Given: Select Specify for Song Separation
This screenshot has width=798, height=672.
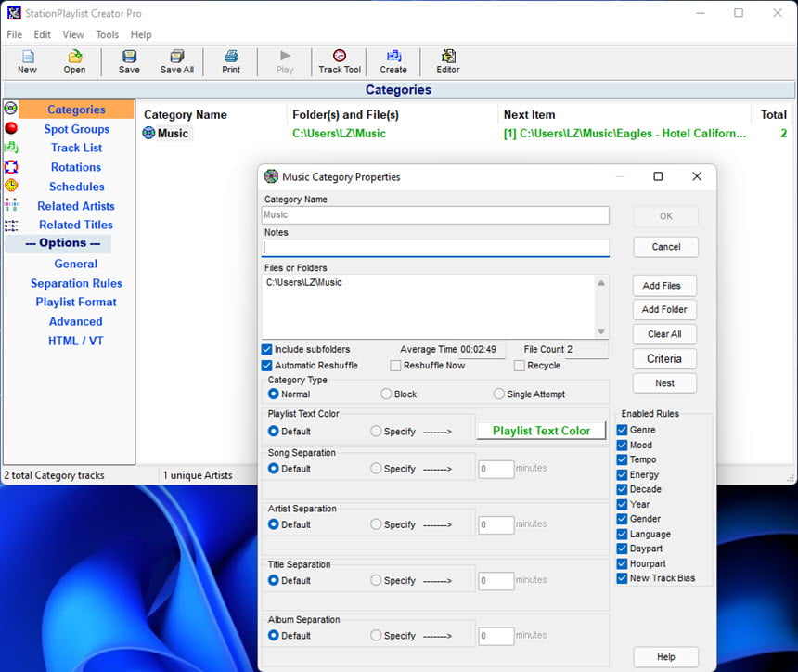Looking at the screenshot, I should [376, 469].
